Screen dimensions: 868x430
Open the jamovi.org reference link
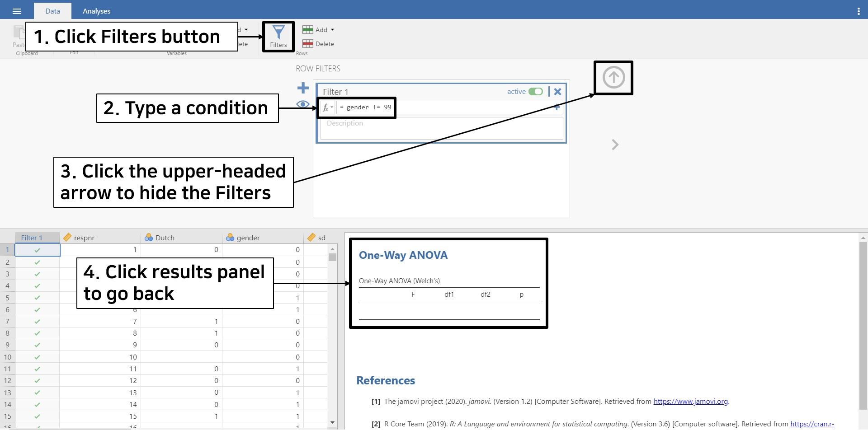[690, 401]
